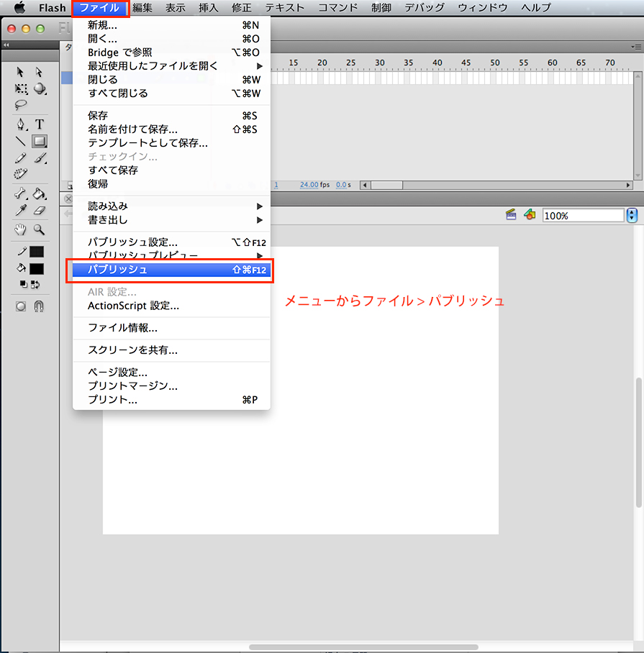This screenshot has height=653, width=644.
Task: Open the zoom percentage dropdown
Action: 632,215
